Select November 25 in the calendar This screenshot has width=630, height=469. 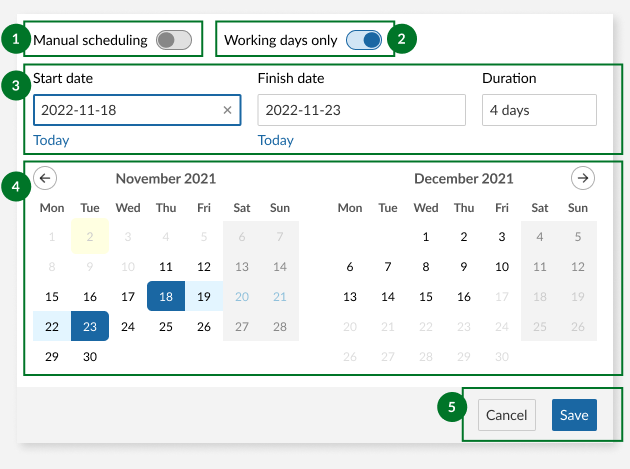[165, 327]
